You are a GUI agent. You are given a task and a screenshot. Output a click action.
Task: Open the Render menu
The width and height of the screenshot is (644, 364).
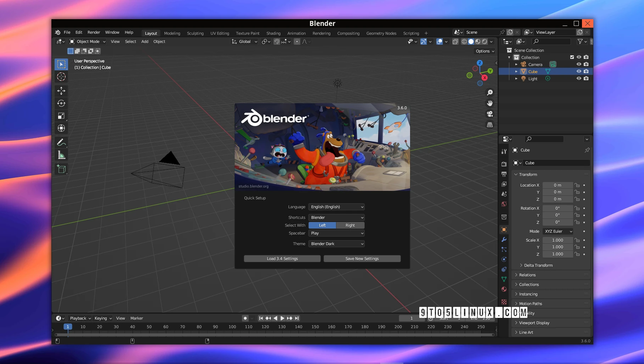94,32
